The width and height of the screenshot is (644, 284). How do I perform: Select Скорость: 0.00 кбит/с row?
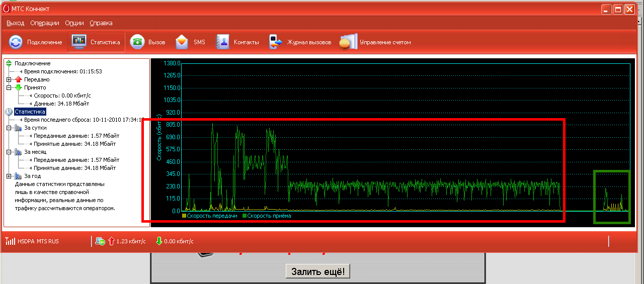[x=62, y=96]
